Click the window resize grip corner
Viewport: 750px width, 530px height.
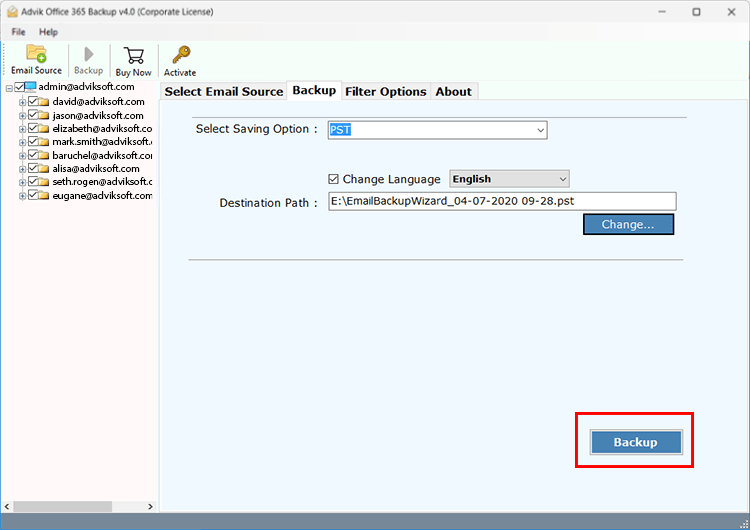point(744,524)
